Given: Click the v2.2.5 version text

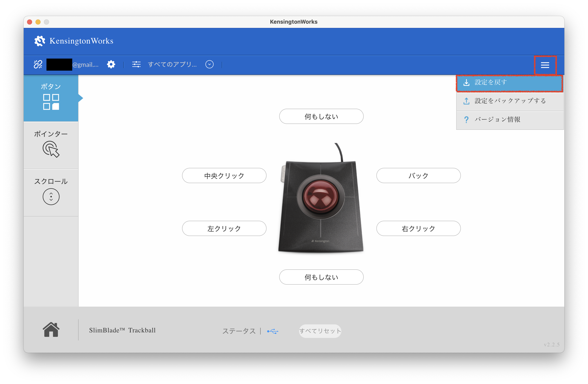Looking at the screenshot, I should coord(551,344).
